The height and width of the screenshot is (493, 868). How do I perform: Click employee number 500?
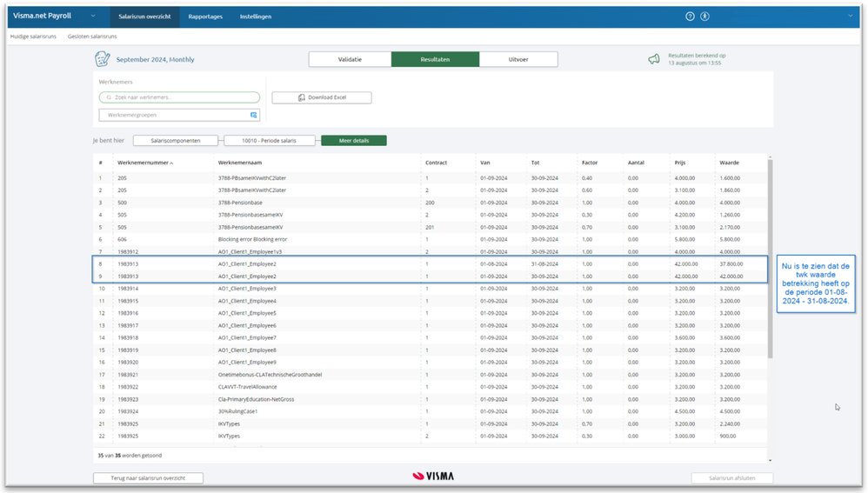coord(122,203)
